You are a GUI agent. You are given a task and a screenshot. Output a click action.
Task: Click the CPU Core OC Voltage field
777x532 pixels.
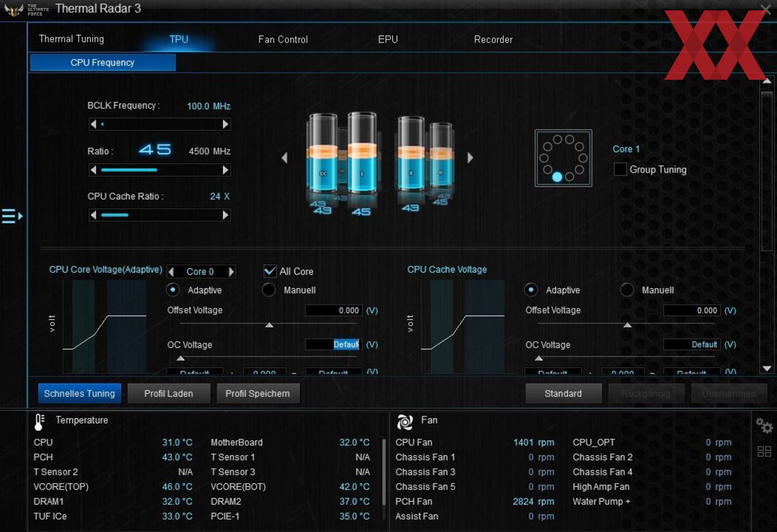pos(333,345)
